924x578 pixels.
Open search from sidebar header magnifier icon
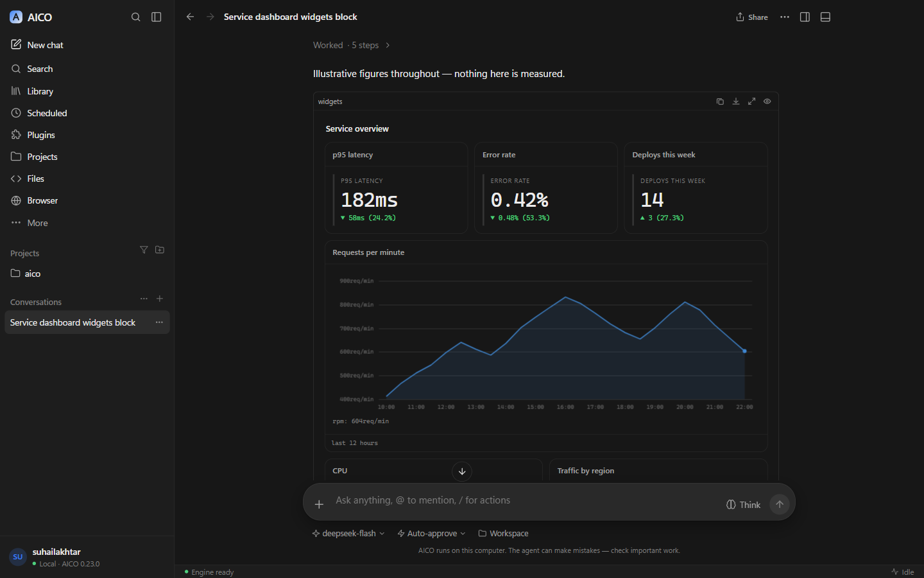(x=136, y=17)
